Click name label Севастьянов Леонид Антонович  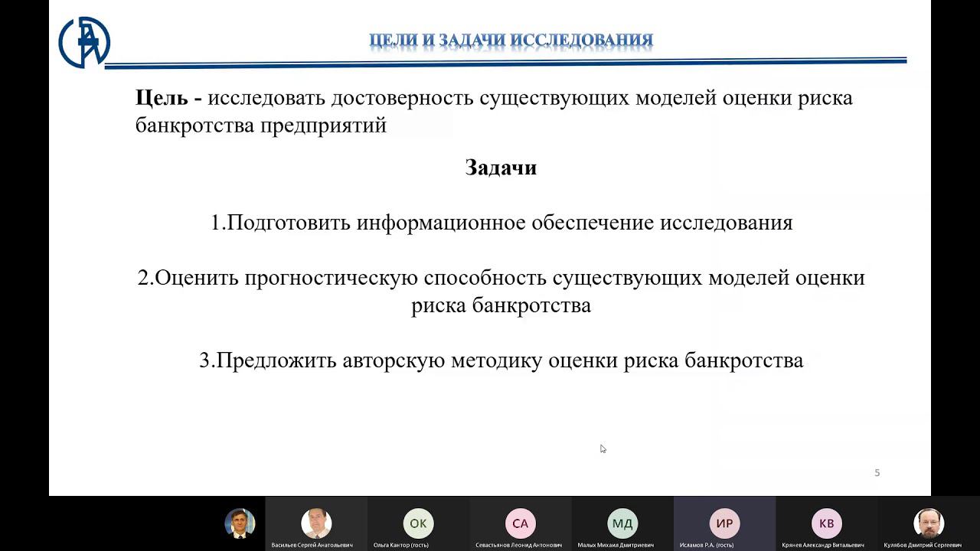click(x=519, y=545)
